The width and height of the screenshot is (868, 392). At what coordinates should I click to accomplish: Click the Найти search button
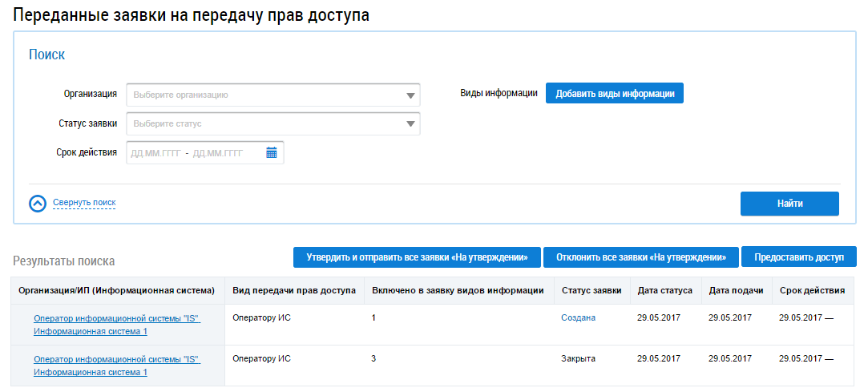(x=789, y=204)
